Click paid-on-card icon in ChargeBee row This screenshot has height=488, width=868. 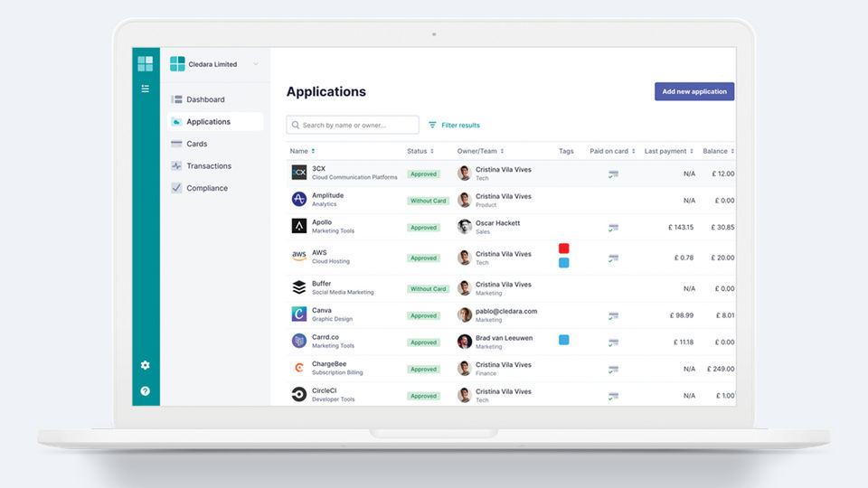coord(613,369)
